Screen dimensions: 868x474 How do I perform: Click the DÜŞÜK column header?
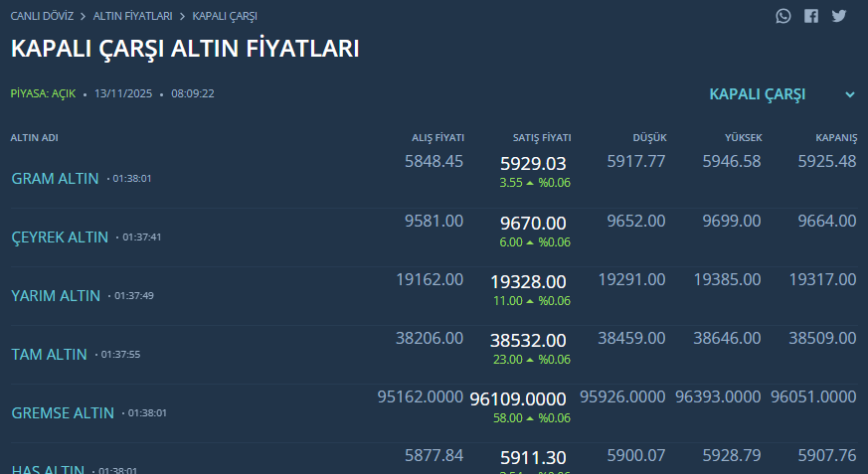click(649, 137)
